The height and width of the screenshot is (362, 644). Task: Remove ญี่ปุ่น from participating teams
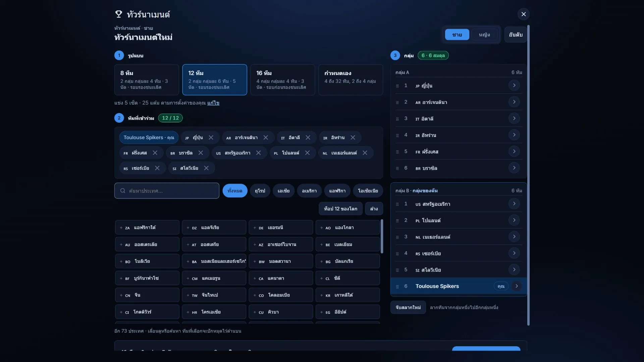(211, 137)
